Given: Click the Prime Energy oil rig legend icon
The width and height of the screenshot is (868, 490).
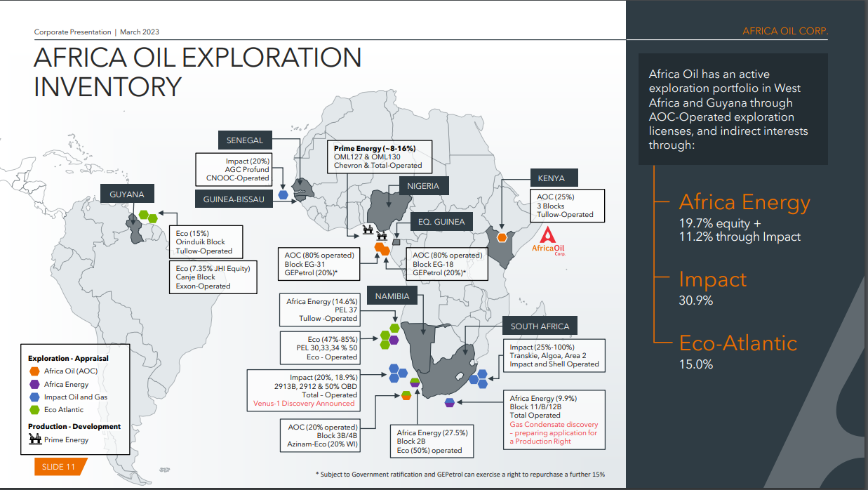Looking at the screenshot, I should [x=34, y=439].
